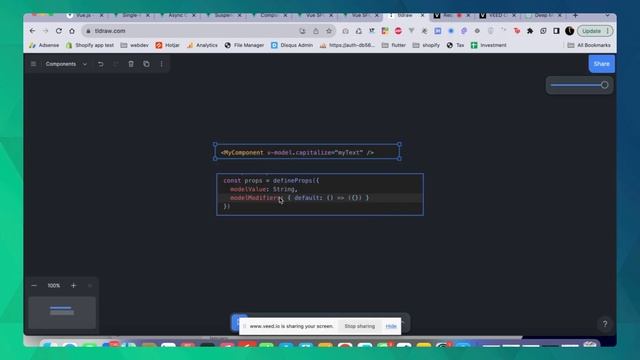
Task: Open the Chrome profile avatar
Action: [569, 31]
